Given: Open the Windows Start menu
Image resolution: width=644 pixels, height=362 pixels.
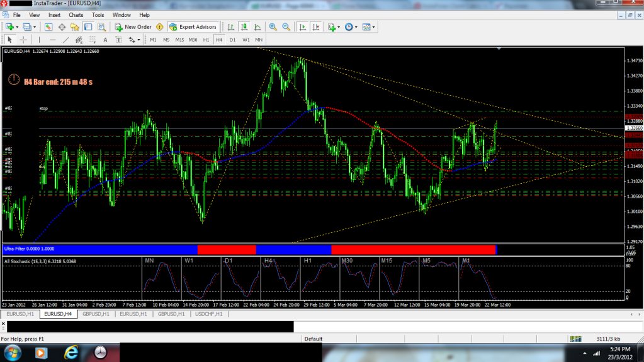Looking at the screenshot, I should (13, 353).
